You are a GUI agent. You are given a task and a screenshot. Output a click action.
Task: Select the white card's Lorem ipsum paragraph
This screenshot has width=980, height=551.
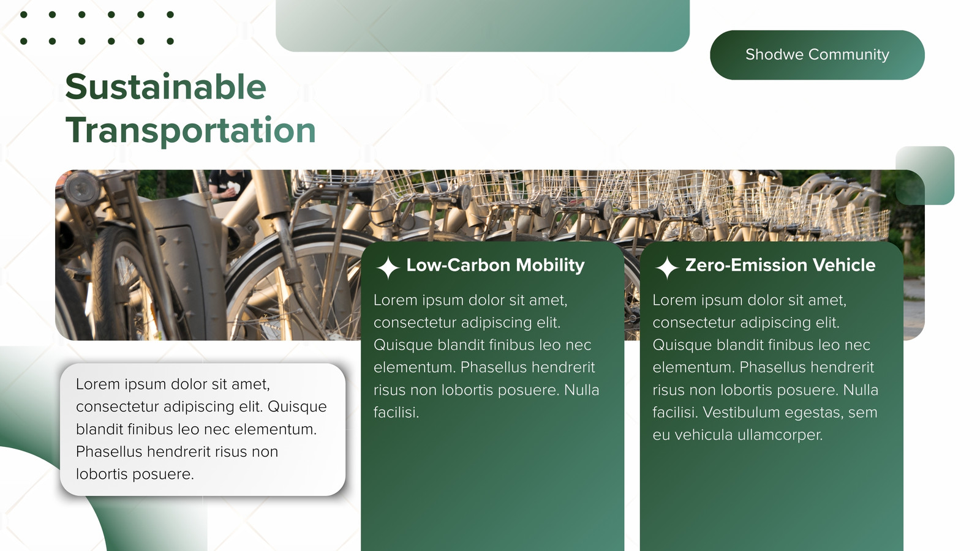tap(202, 429)
